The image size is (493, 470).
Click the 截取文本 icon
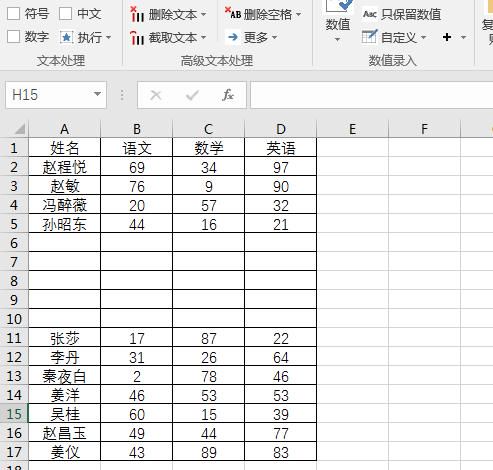(x=137, y=38)
